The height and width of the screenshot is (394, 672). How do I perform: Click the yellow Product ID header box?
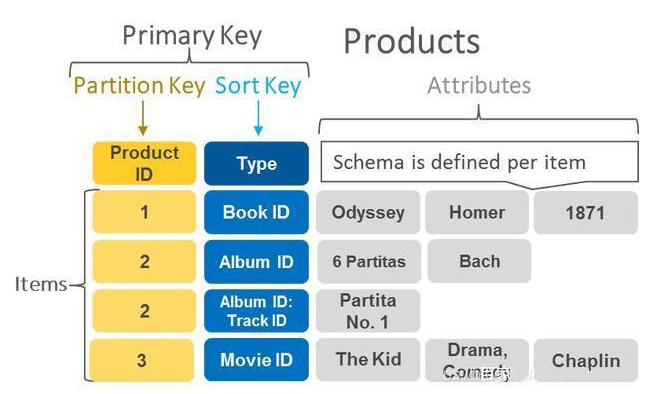[x=144, y=163]
